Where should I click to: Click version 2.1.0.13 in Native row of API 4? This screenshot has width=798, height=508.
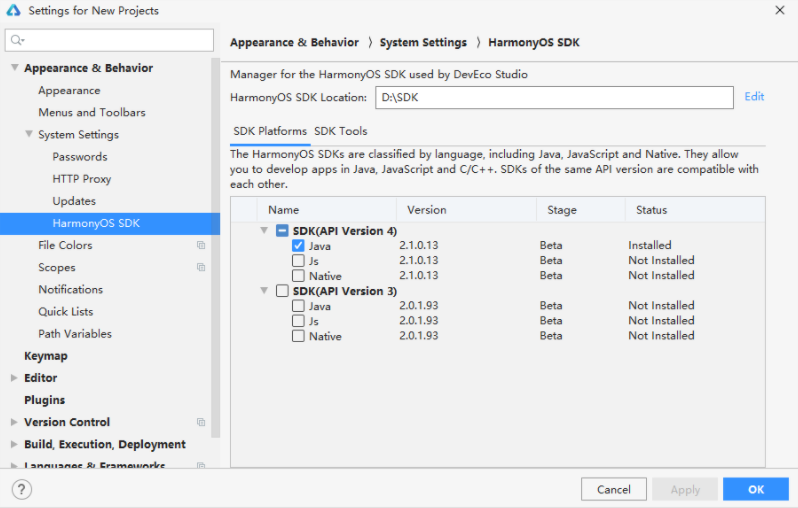(418, 275)
